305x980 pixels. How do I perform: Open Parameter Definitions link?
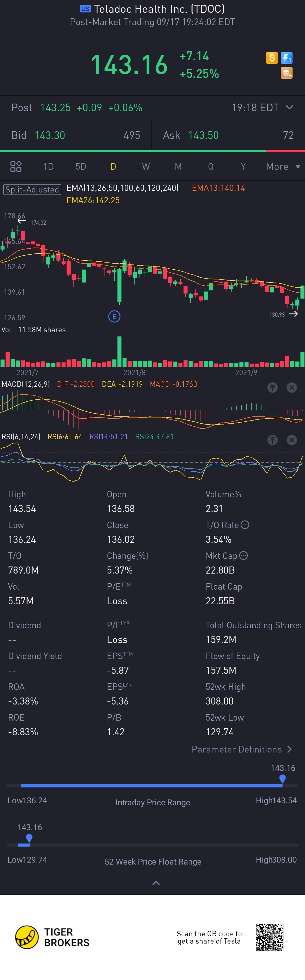pyautogui.click(x=242, y=749)
